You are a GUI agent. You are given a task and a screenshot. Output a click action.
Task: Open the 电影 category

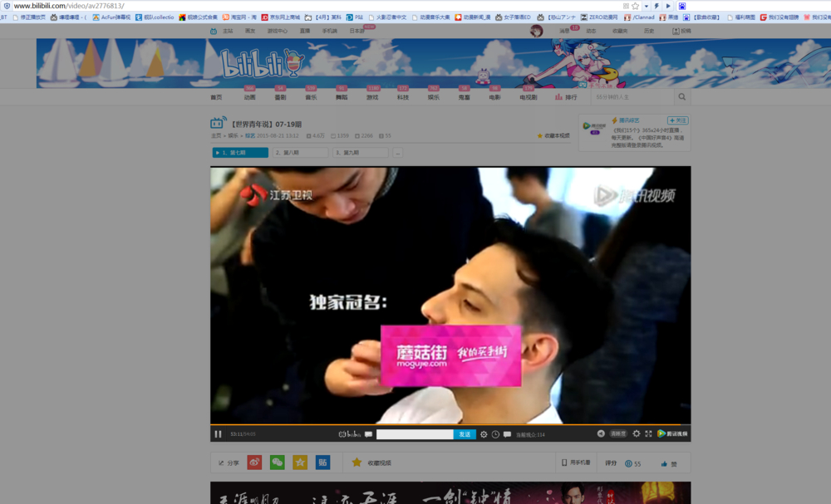point(495,97)
